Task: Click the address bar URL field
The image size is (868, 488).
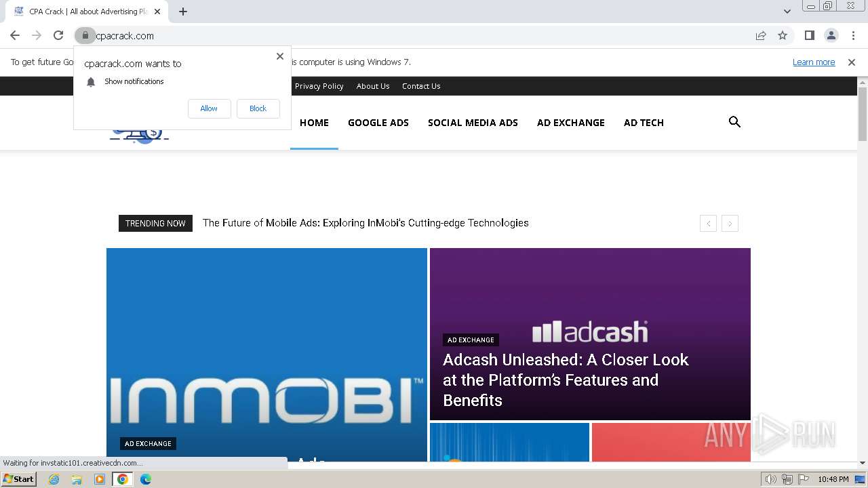Action: pyautogui.click(x=420, y=35)
